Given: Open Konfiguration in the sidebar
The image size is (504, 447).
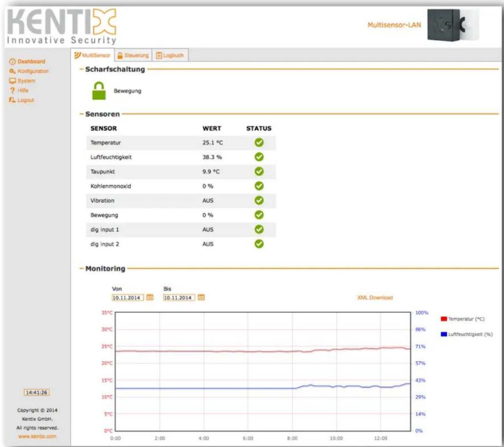Looking at the screenshot, I should click(x=33, y=71).
